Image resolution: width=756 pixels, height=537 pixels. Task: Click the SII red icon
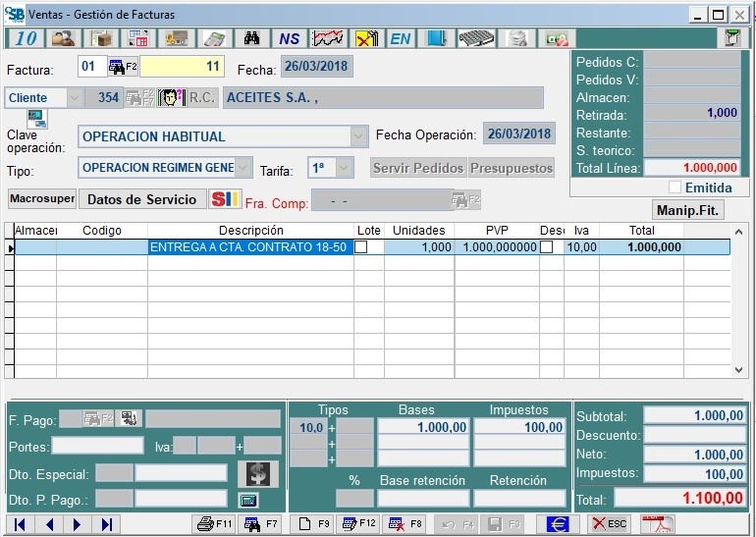[x=225, y=199]
